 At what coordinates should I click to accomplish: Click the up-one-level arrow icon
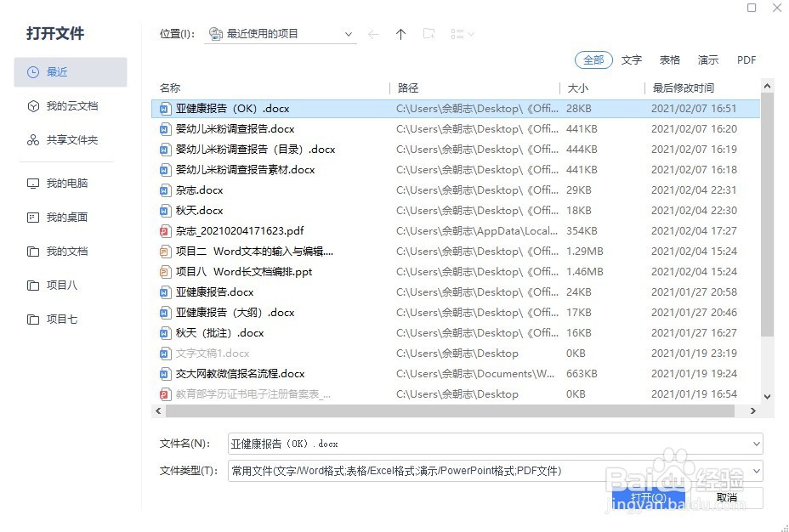pyautogui.click(x=401, y=33)
